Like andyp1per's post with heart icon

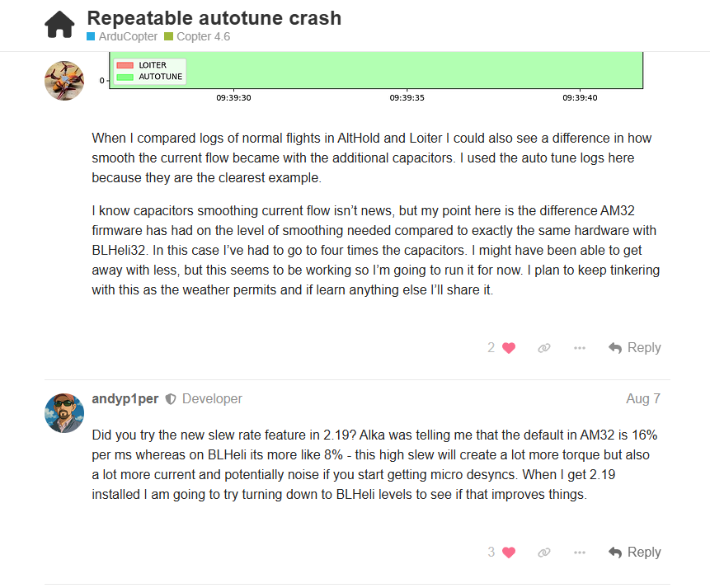tap(509, 553)
